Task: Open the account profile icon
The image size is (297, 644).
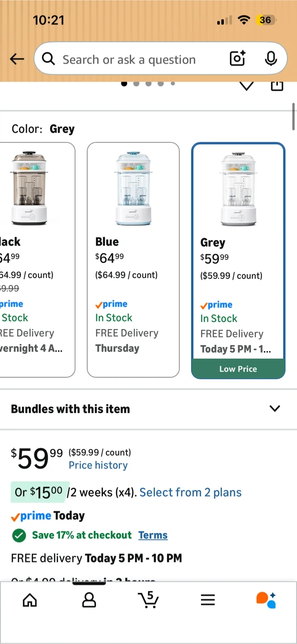Action: click(89, 600)
